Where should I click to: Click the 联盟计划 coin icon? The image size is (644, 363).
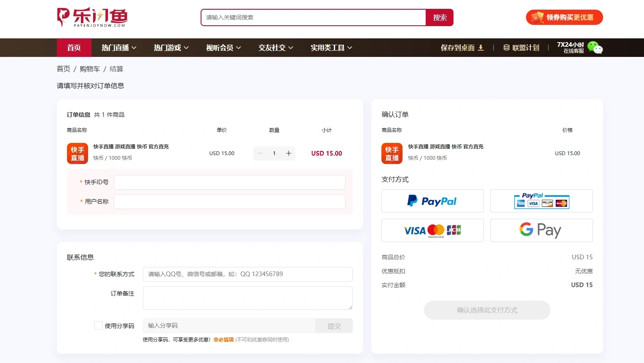tap(507, 48)
